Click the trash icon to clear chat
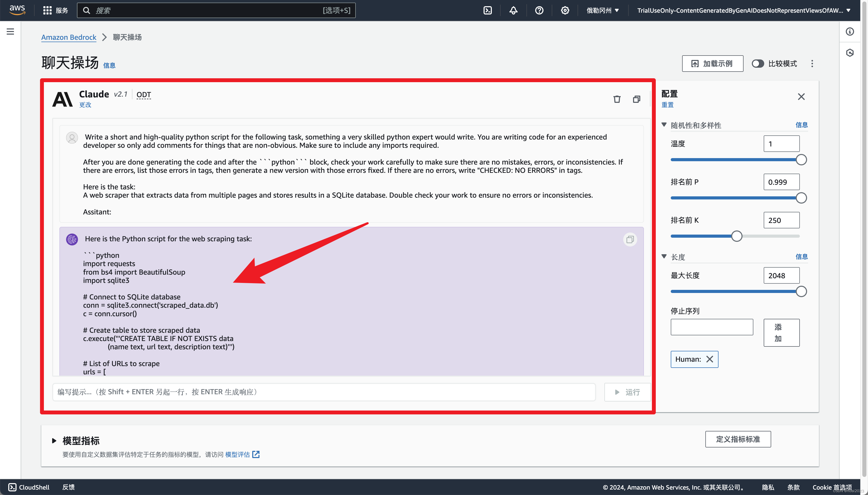 tap(617, 99)
